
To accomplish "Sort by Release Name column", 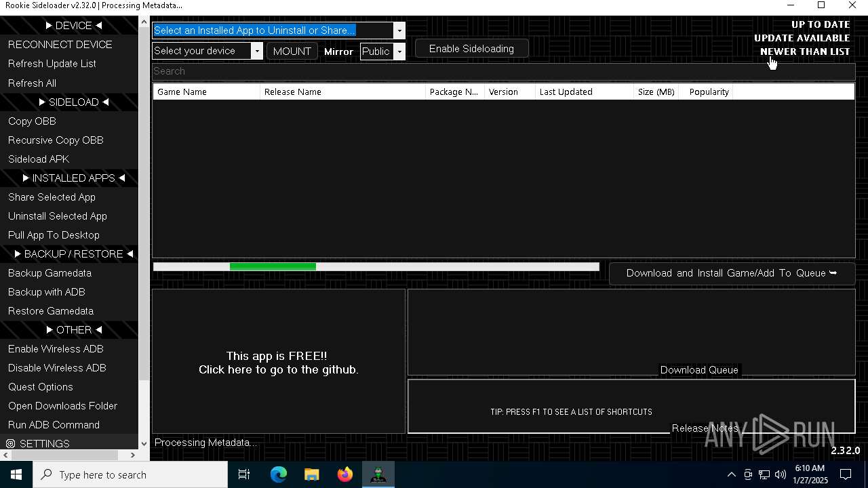I will [x=342, y=91].
